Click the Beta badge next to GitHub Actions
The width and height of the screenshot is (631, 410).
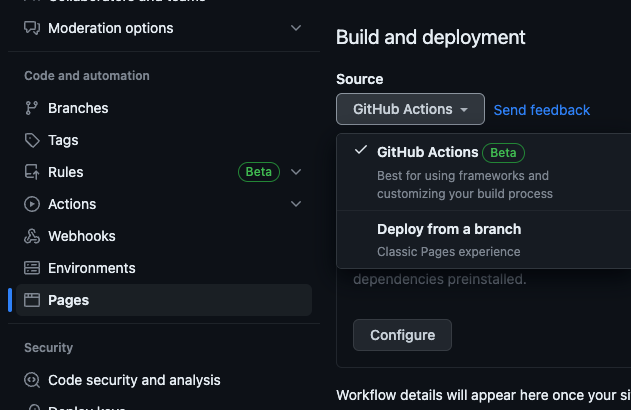503,153
